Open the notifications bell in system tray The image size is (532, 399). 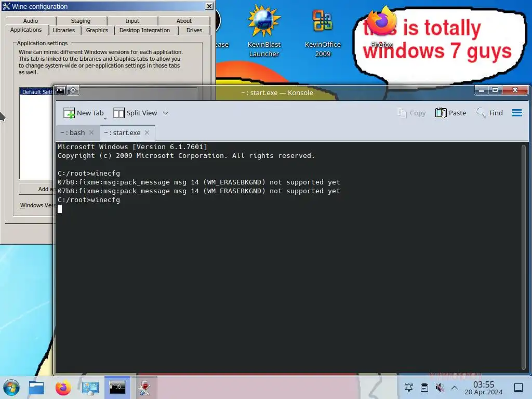[409, 388]
